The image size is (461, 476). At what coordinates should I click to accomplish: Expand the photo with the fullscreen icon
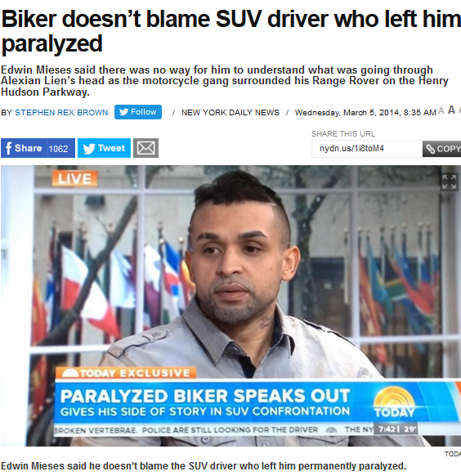(449, 182)
